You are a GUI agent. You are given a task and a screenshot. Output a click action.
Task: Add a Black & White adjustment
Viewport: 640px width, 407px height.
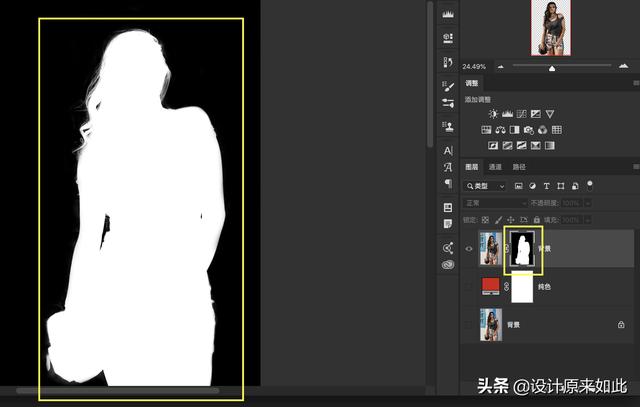point(515,130)
